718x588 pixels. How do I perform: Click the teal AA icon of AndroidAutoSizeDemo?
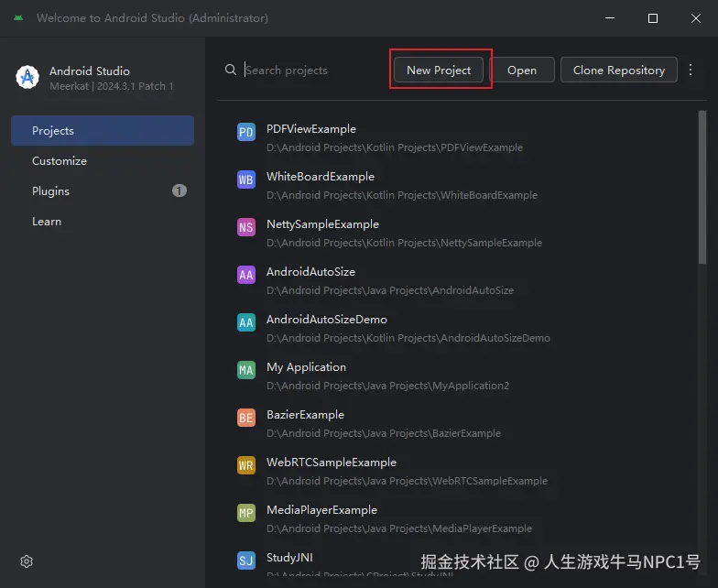[245, 322]
